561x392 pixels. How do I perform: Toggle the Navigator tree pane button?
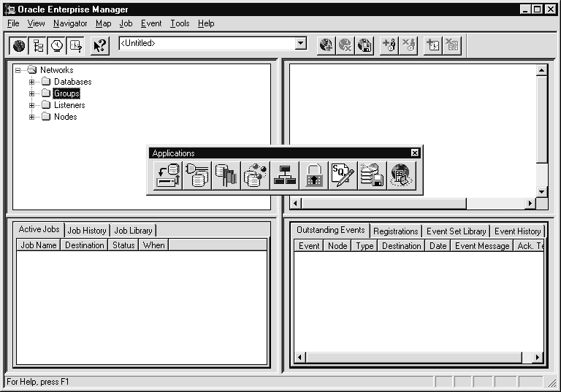click(x=38, y=46)
